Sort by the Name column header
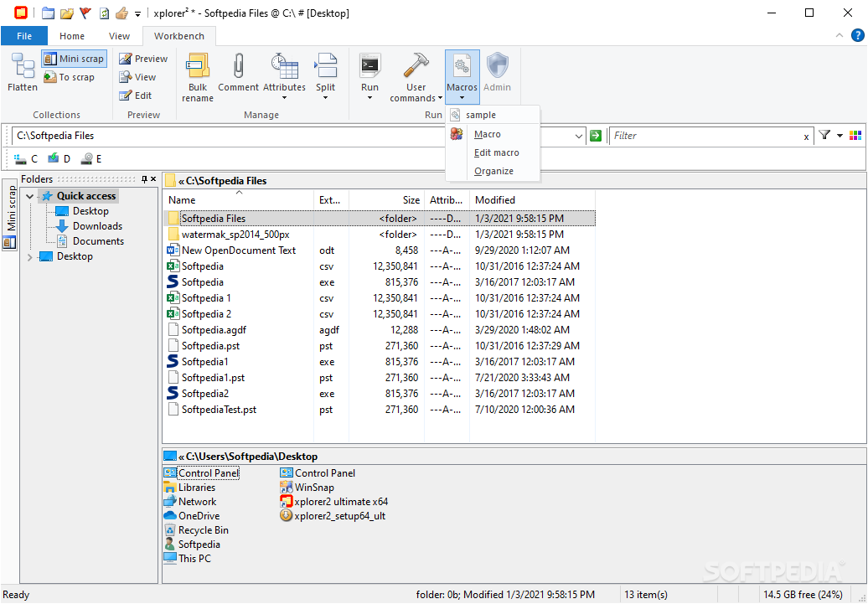The height and width of the screenshot is (604, 868). [239, 200]
